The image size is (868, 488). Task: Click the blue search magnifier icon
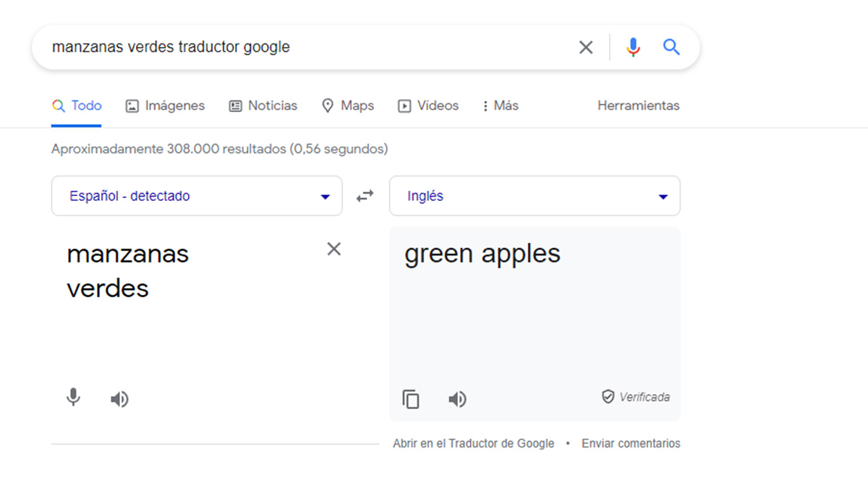tap(671, 48)
